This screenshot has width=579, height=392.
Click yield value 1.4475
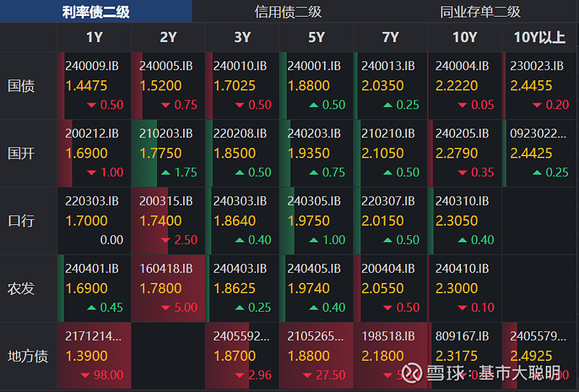pos(86,85)
